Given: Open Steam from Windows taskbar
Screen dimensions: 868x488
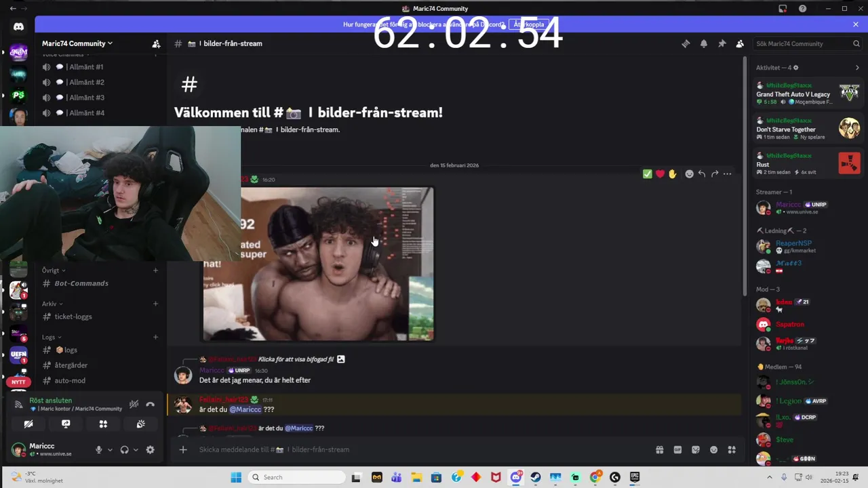Looking at the screenshot, I should [536, 477].
